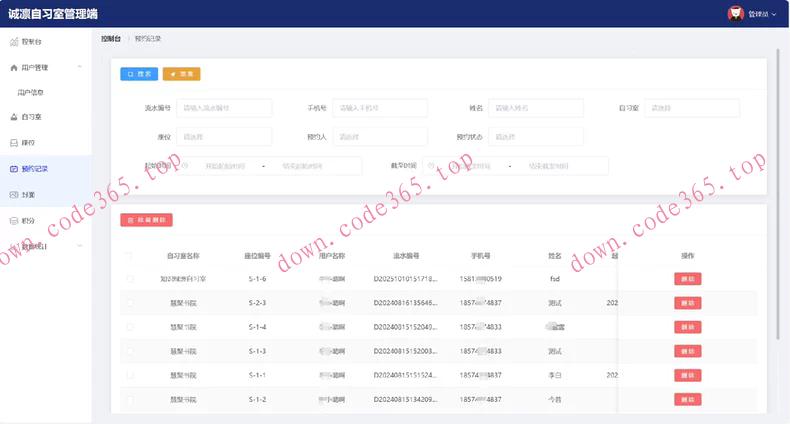Tick the checkbox for seat S-2-3
This screenshot has width=790, height=424.
click(x=129, y=302)
